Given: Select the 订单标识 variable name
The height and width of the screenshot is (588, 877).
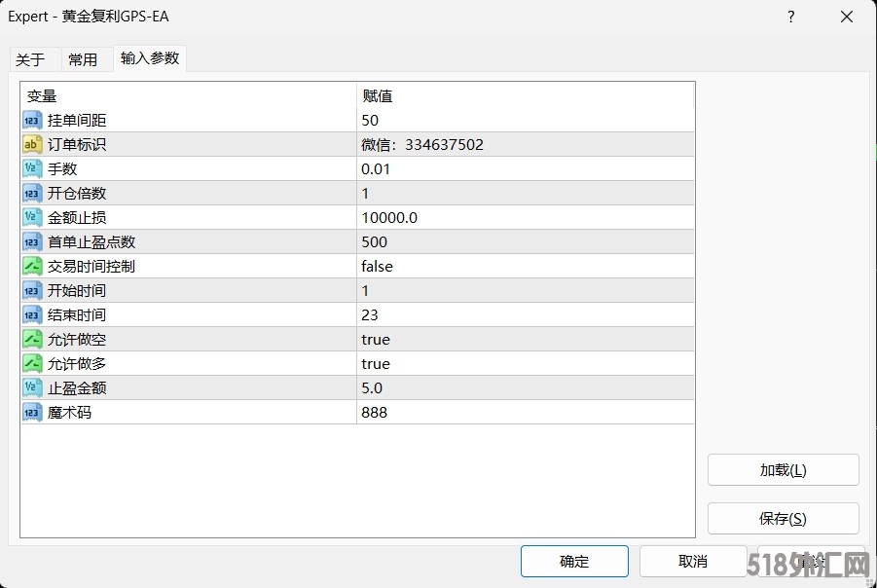Looking at the screenshot, I should [77, 144].
